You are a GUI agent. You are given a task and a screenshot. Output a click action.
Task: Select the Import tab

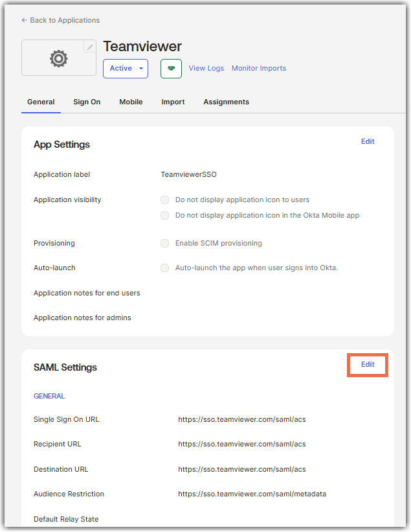(x=173, y=102)
